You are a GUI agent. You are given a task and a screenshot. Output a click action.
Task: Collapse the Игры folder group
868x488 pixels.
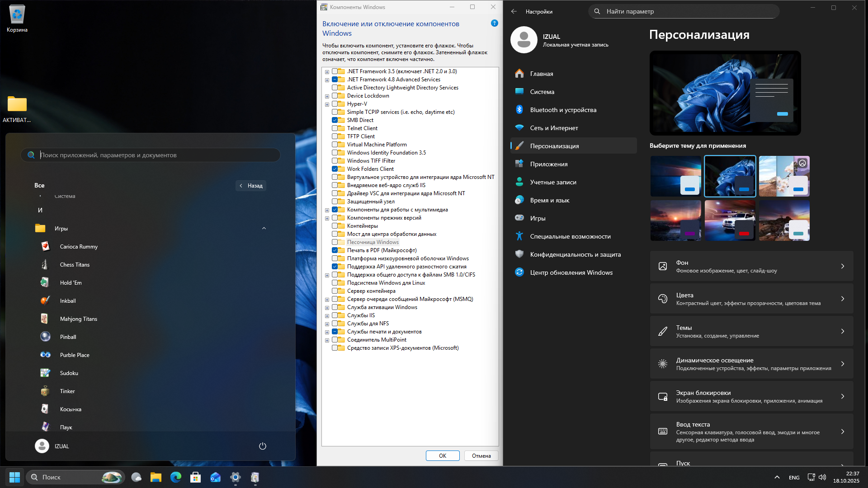[264, 229]
